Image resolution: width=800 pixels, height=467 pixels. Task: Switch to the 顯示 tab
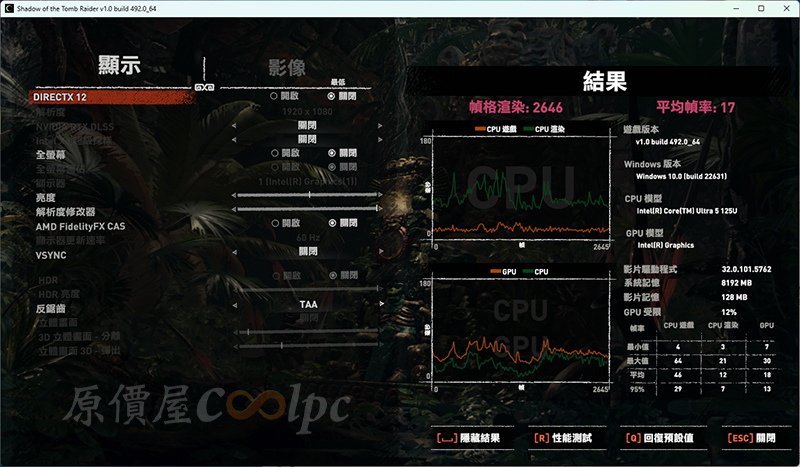[x=119, y=65]
